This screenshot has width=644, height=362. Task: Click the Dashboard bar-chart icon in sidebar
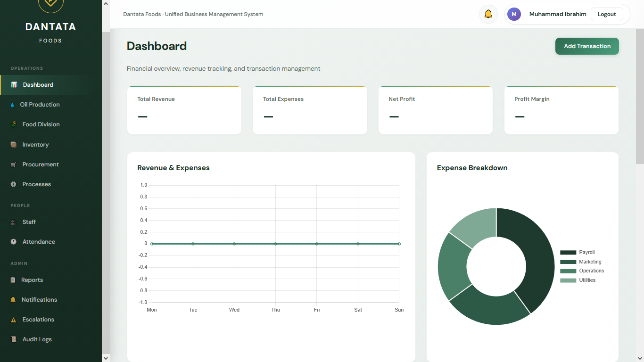click(14, 85)
